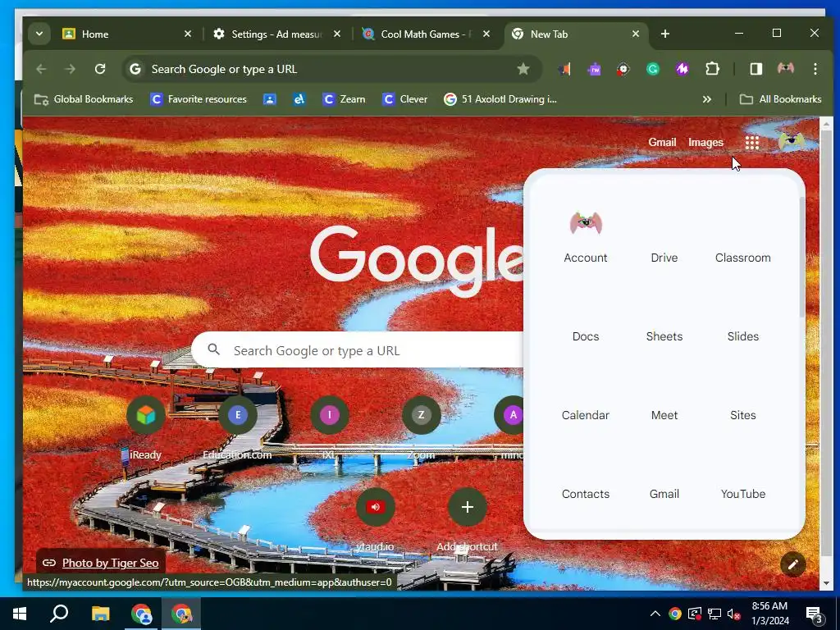Open the Google apps grid icon
840x630 pixels.
(x=751, y=143)
